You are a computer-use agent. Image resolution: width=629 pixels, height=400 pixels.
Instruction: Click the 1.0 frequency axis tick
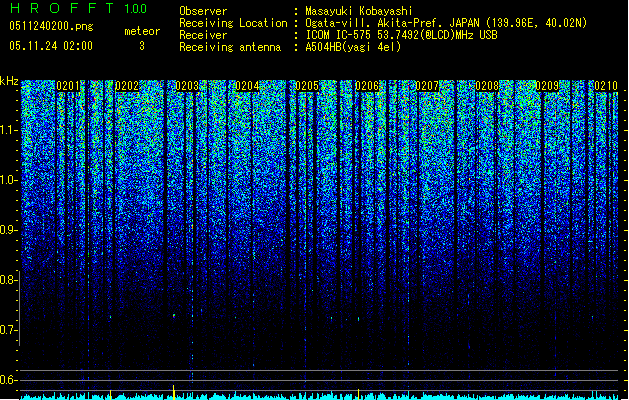(9, 180)
